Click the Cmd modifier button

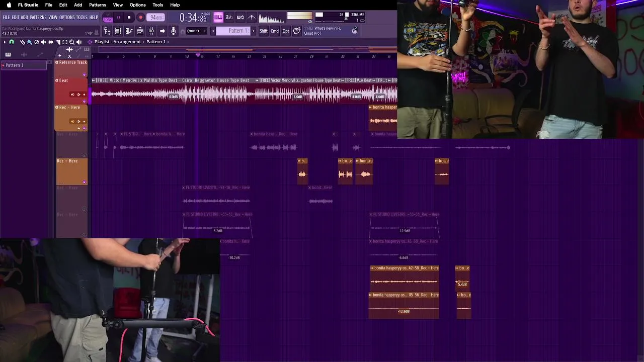pos(275,31)
